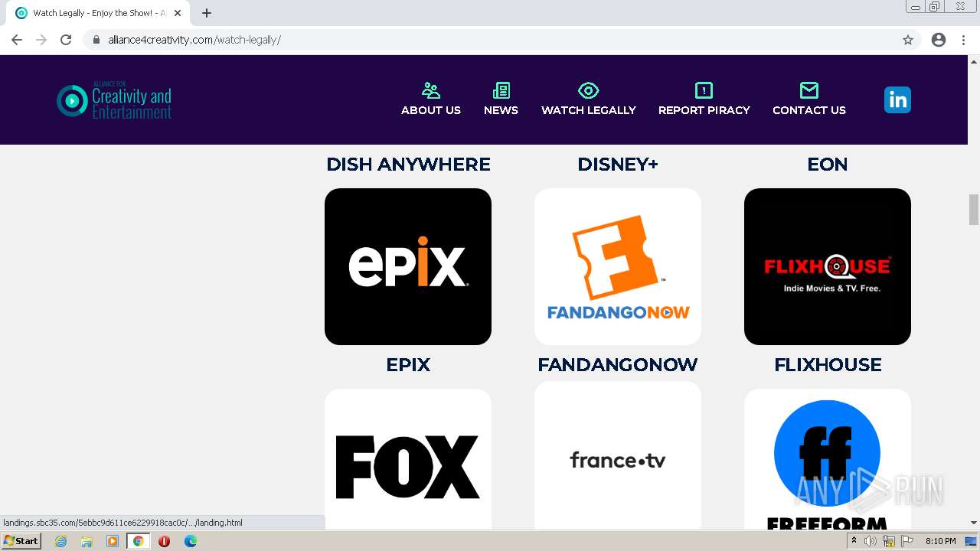This screenshot has height=551, width=980.
Task: Click the EPIX caption text
Action: click(408, 365)
